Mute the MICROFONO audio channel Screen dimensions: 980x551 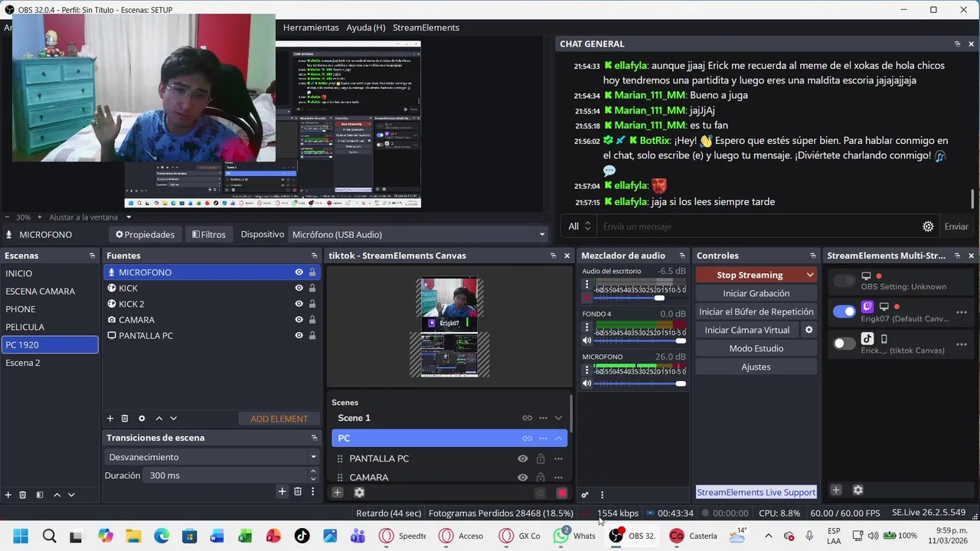point(587,383)
